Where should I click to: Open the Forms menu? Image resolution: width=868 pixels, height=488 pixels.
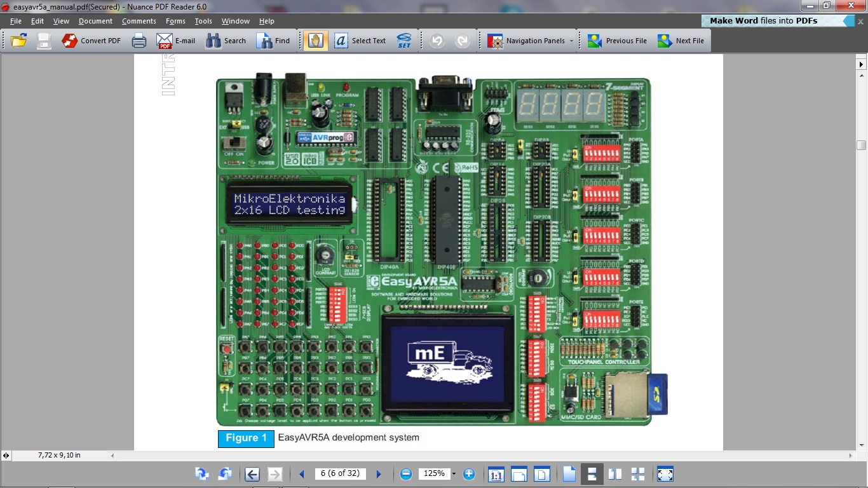tap(175, 21)
